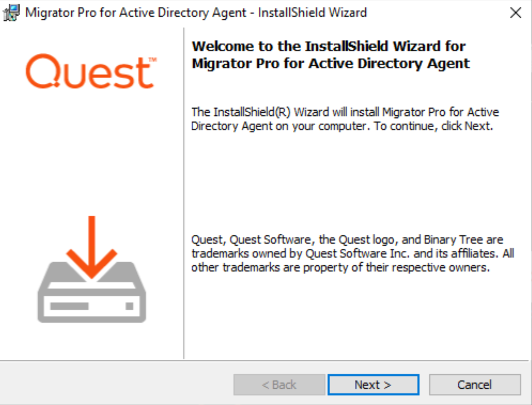Viewport: 532px width, 405px height.
Task: Click the installer icon in the title bar
Action: 11,12
